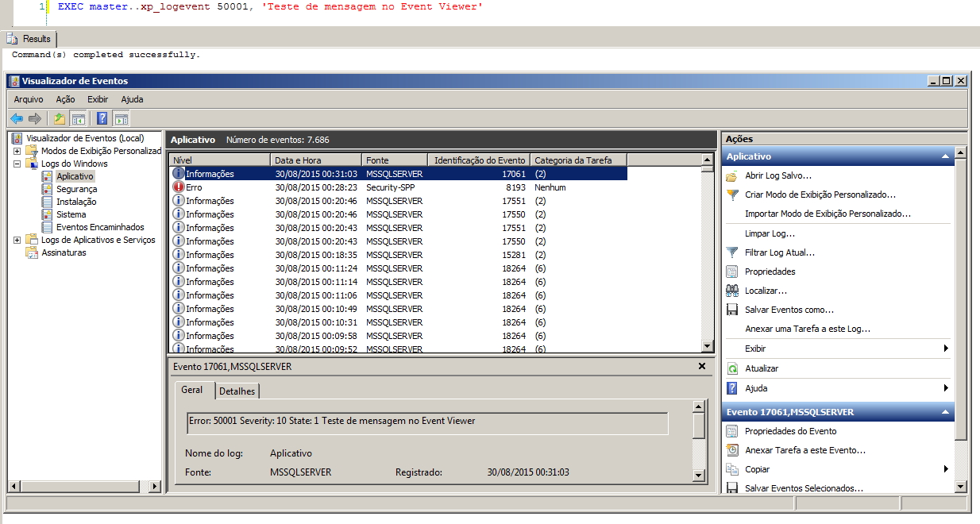Select the Sistema log in tree

pos(71,214)
